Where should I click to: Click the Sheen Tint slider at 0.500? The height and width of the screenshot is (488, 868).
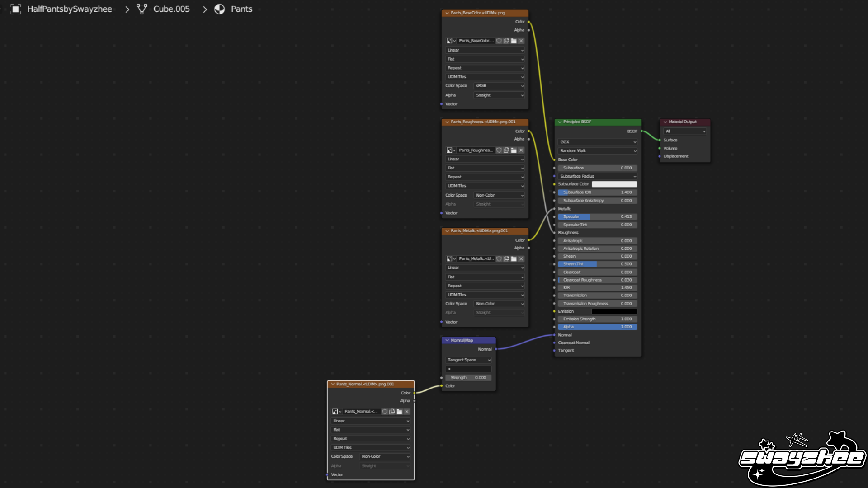tap(598, 264)
